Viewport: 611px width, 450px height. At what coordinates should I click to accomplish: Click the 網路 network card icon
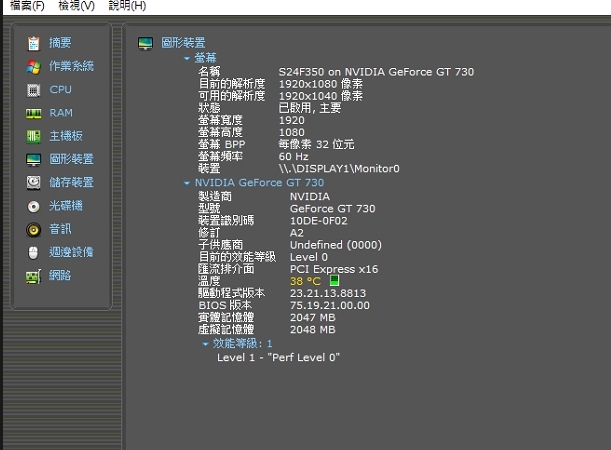[34, 276]
